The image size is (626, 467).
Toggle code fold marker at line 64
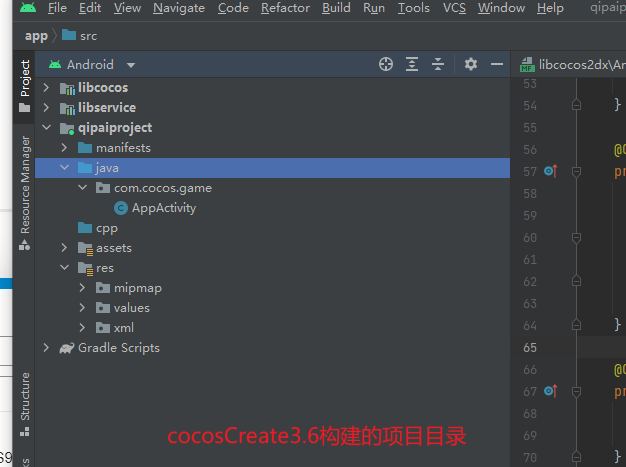pos(576,325)
